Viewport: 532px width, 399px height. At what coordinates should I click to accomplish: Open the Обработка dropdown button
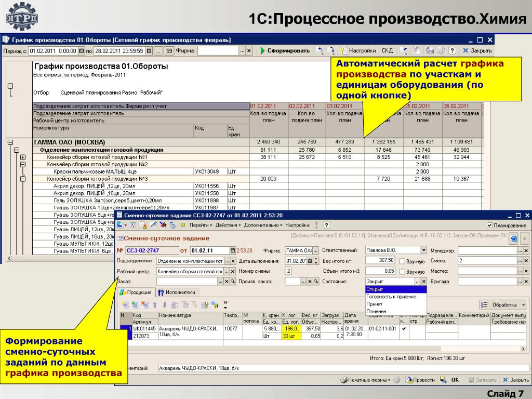coord(503,304)
